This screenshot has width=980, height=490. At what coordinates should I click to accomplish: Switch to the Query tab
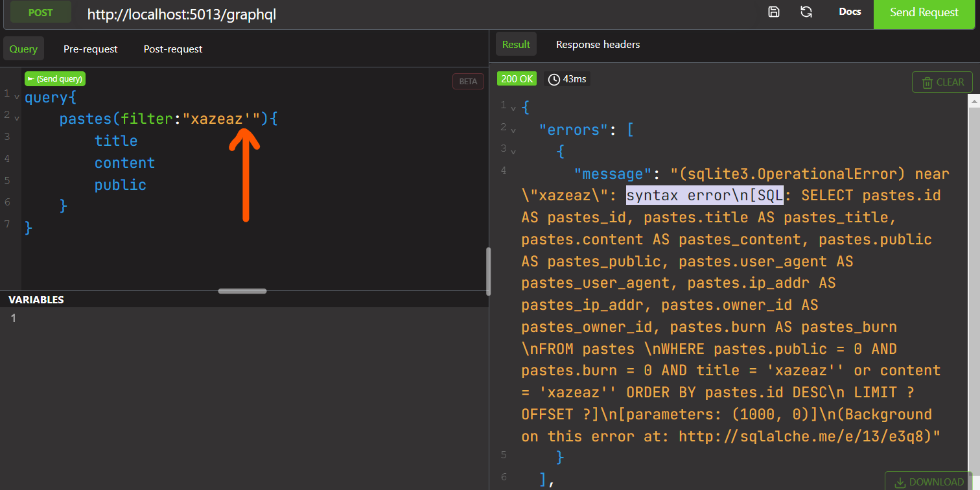[23, 49]
